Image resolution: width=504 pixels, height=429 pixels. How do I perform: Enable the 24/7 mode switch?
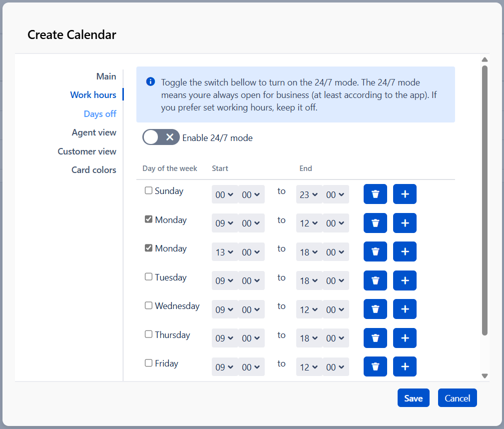[161, 137]
